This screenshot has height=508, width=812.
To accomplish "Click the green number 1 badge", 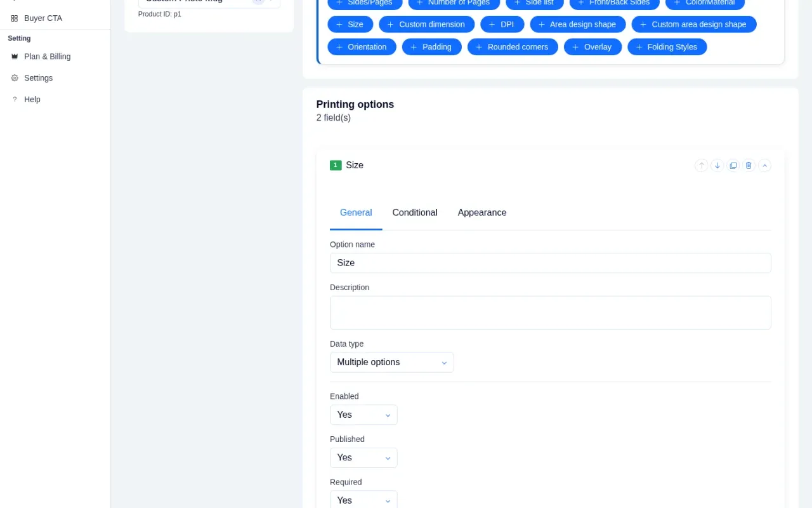I will [336, 165].
